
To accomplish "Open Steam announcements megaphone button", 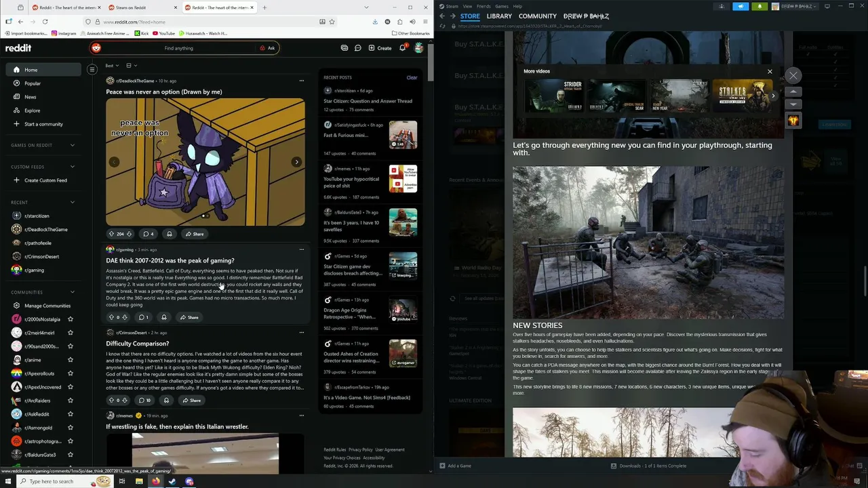I will pyautogui.click(x=741, y=6).
